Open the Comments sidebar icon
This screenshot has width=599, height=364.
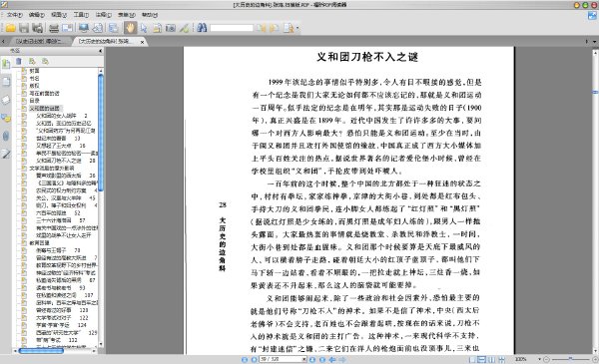pos(6,118)
